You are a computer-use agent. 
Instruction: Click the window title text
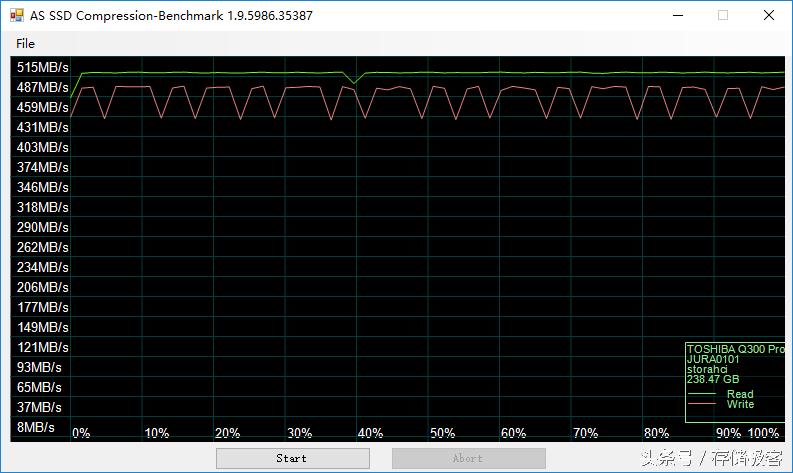[171, 16]
